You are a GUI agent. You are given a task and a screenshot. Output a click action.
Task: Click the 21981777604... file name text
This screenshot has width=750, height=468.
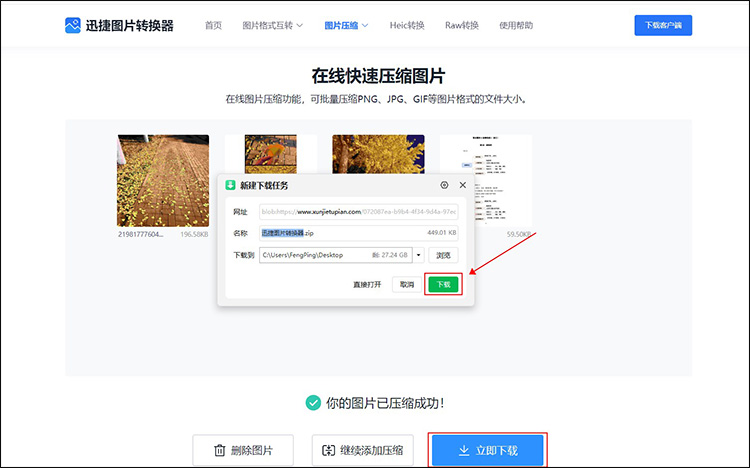tap(141, 234)
